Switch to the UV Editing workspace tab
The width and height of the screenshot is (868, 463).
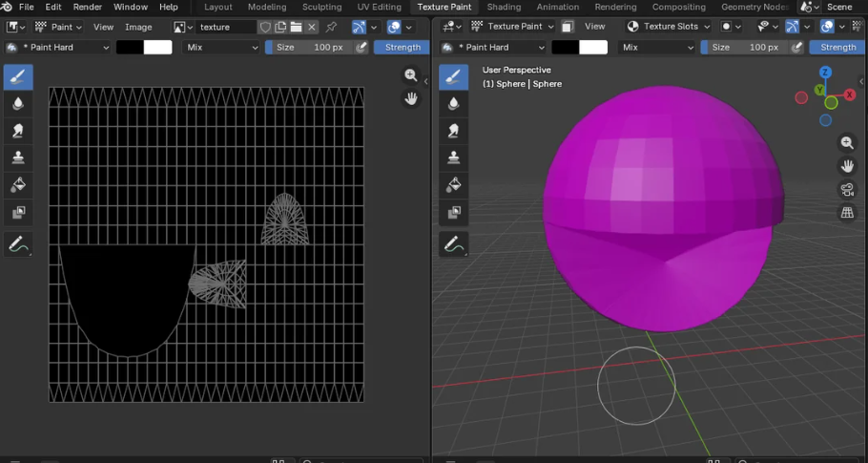[379, 7]
